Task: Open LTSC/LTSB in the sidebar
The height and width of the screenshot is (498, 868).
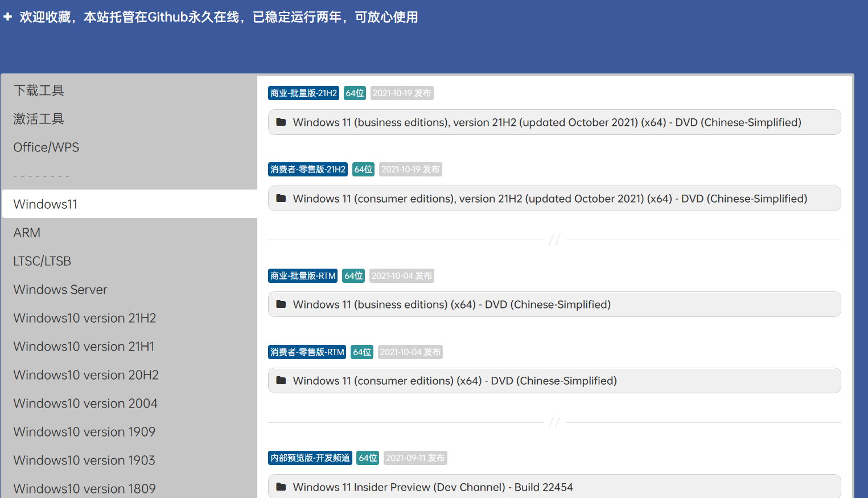Action: coord(42,261)
